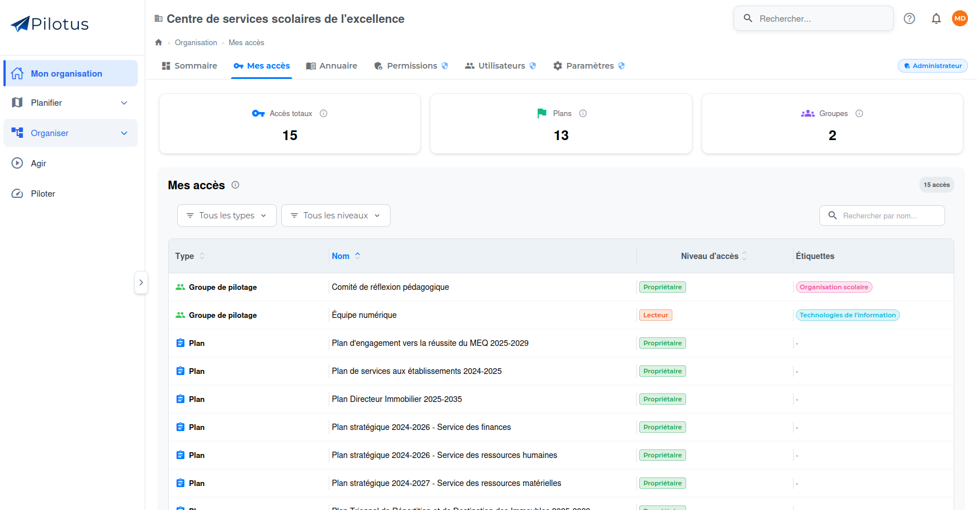980x510 pixels.
Task: Open the Paramètres tab
Action: [589, 66]
